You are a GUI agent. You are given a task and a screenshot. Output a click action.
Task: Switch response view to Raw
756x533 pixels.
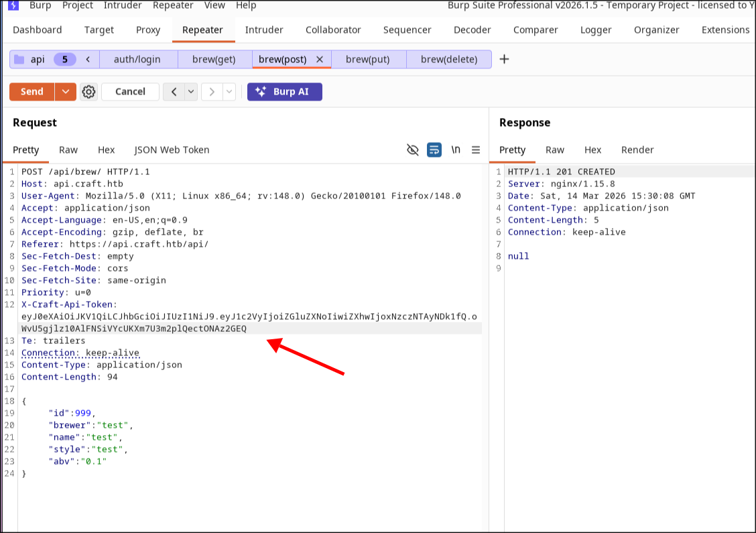point(555,150)
